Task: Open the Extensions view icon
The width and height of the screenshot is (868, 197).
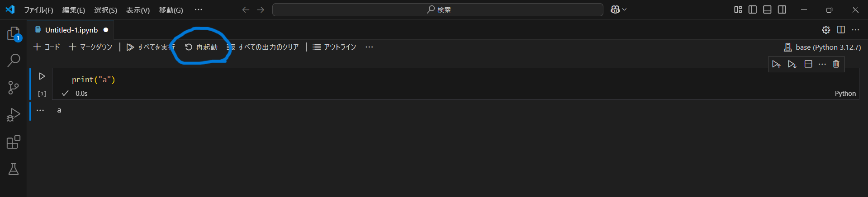Action: click(x=14, y=142)
